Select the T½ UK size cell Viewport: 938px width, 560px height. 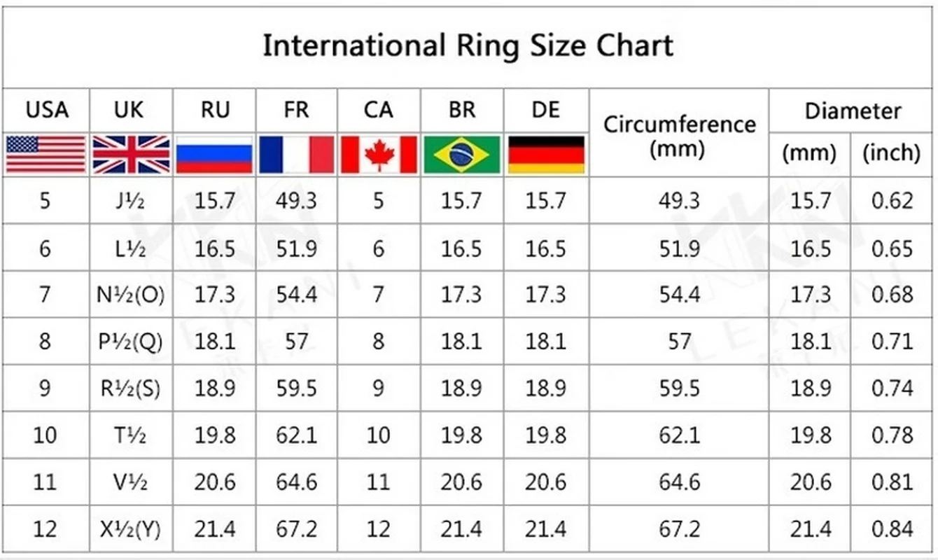click(x=131, y=435)
